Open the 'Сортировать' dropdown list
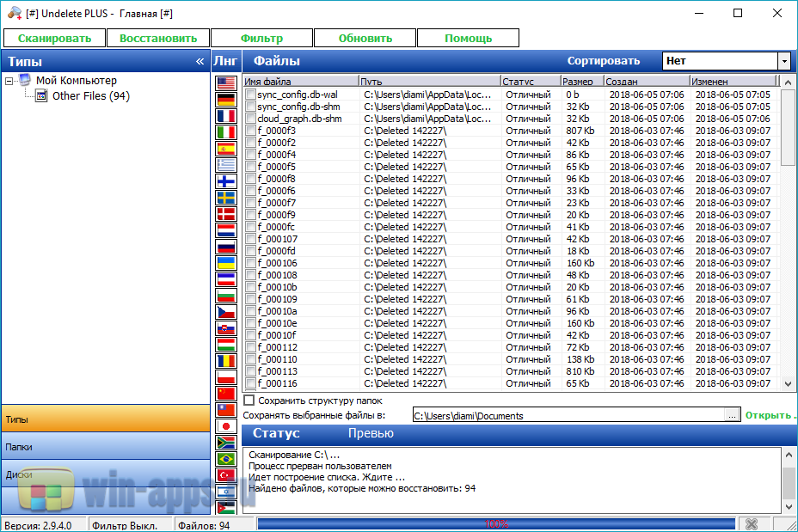 pyautogui.click(x=783, y=61)
